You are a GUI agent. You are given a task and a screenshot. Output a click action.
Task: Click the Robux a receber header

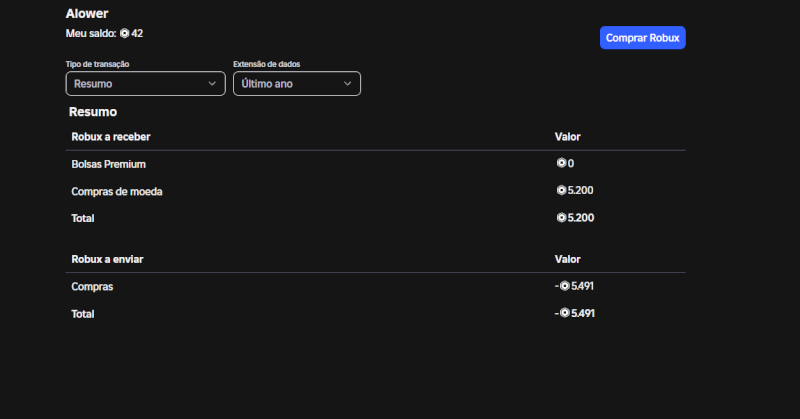[111, 136]
